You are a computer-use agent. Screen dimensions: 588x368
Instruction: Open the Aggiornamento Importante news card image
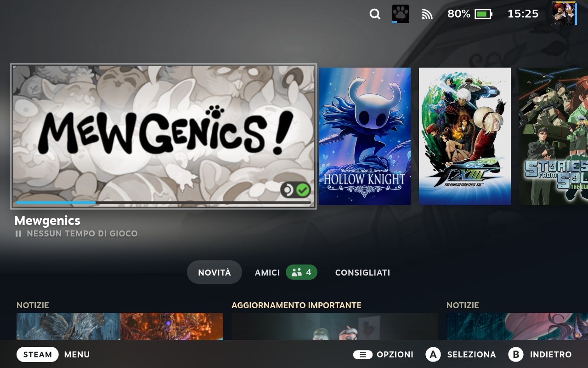(x=335, y=327)
